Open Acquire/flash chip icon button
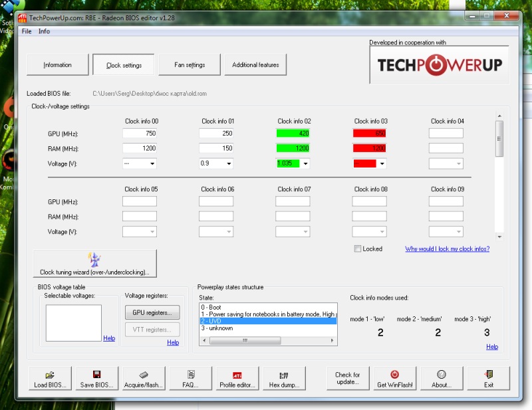The height and width of the screenshot is (410, 532). pos(144,379)
